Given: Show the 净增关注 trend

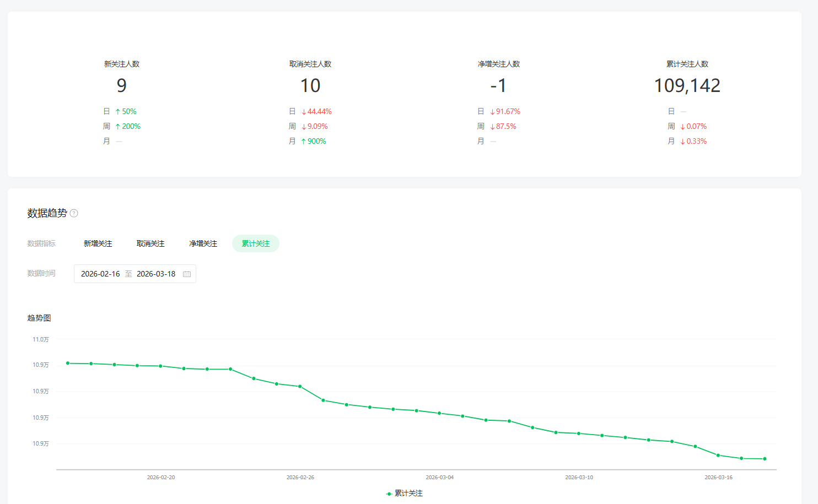Looking at the screenshot, I should tap(203, 243).
